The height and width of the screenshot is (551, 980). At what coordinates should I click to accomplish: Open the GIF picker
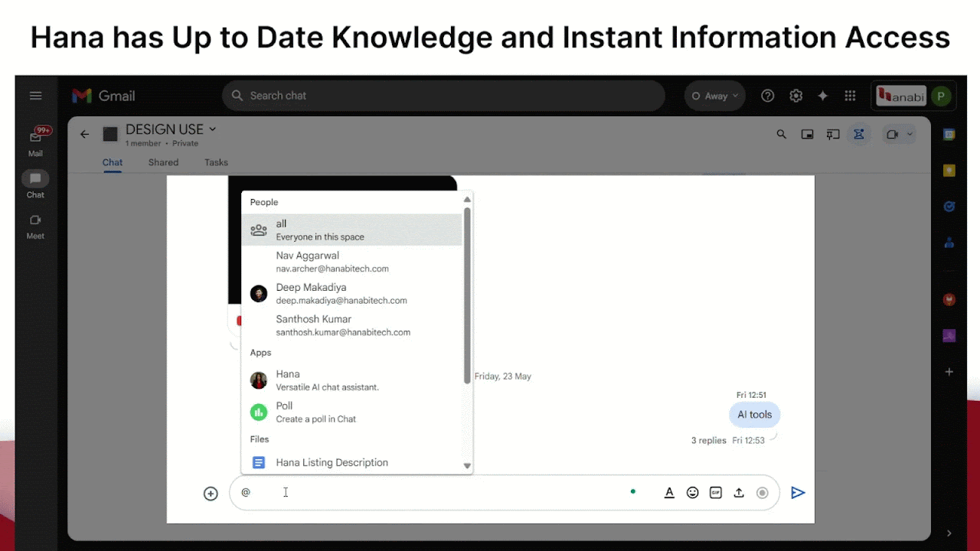click(716, 493)
